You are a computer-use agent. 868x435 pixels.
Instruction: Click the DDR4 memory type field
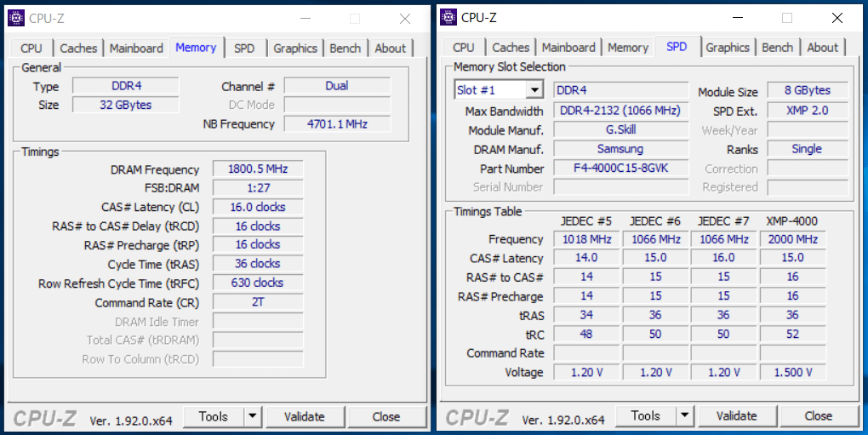point(126,86)
